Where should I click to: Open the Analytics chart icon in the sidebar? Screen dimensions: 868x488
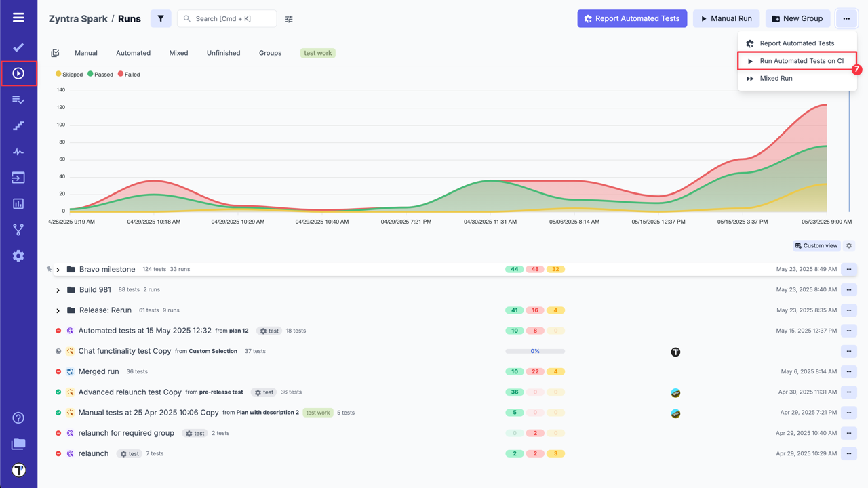point(18,203)
